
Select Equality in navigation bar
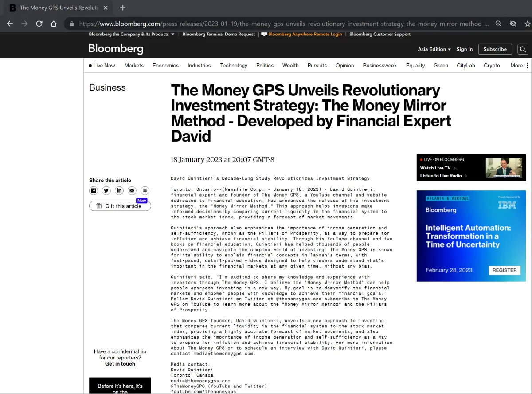(415, 66)
